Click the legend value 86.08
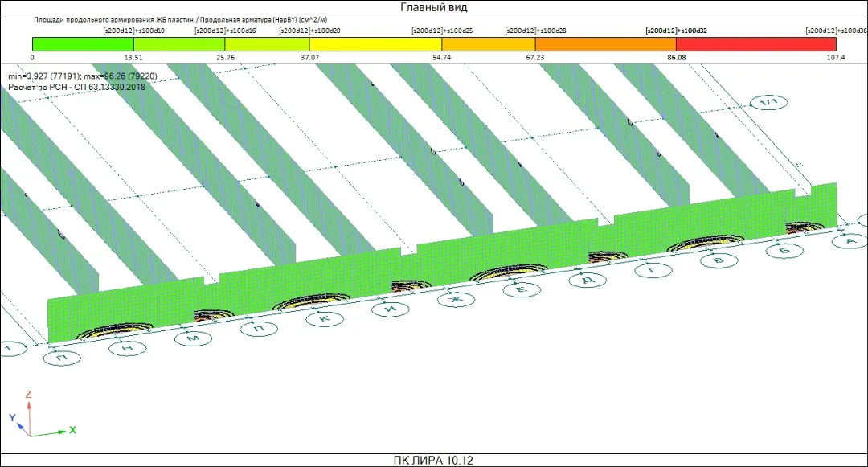This screenshot has height=467, width=868. 676,57
